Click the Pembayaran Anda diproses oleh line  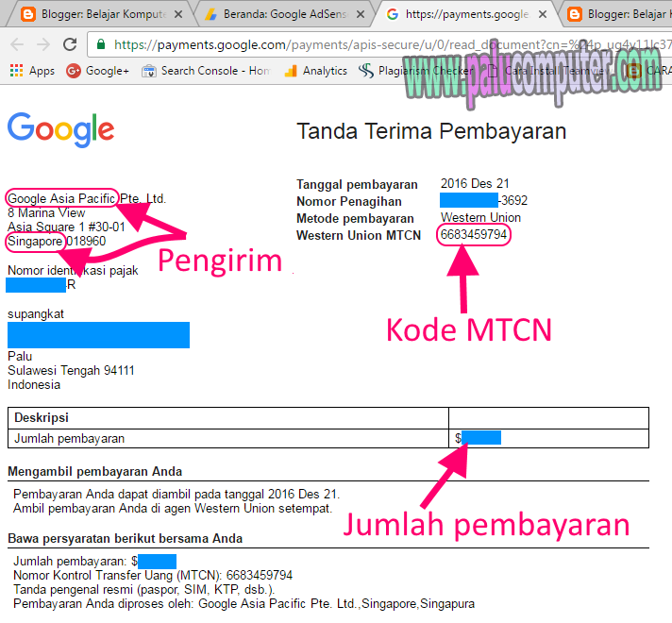[x=244, y=604]
